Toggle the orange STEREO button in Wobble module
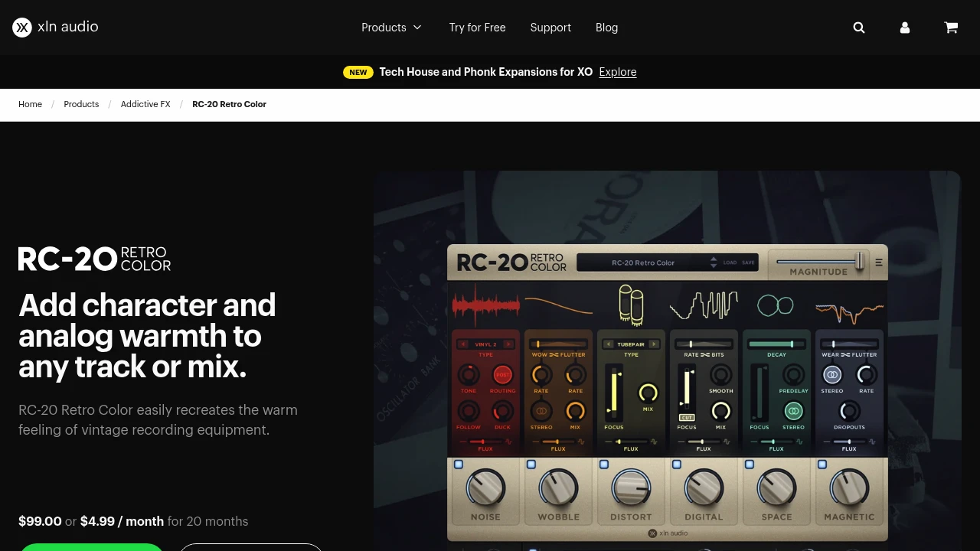This screenshot has height=551, width=980. point(541,411)
